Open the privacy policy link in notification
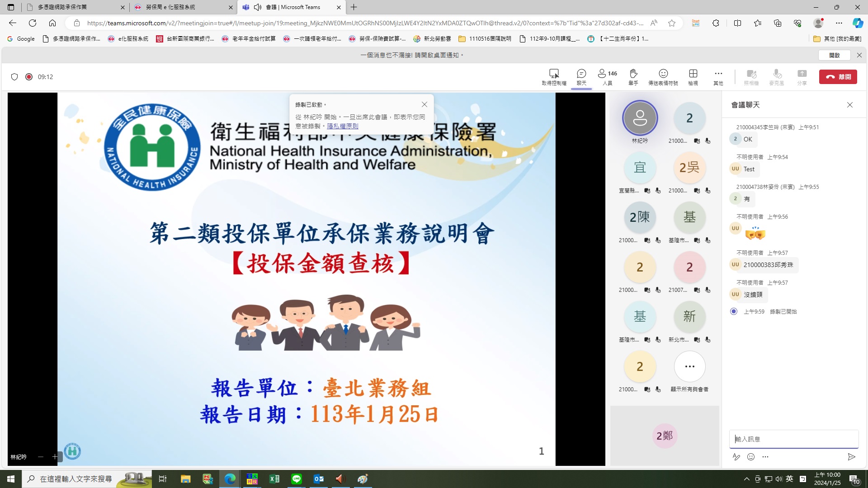Image resolution: width=868 pixels, height=488 pixels. click(x=343, y=126)
